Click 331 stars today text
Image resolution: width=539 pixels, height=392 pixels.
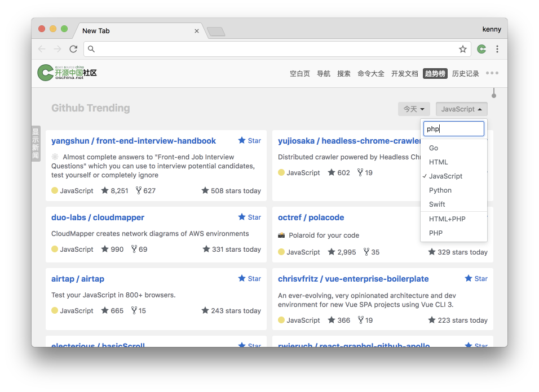click(236, 249)
